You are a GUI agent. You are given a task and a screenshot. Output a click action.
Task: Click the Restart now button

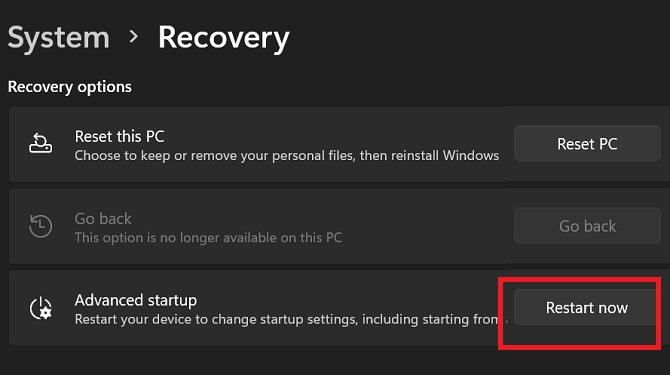pyautogui.click(x=586, y=308)
